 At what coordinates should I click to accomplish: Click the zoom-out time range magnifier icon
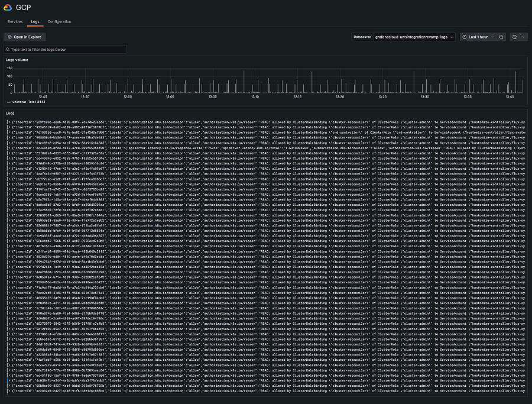pos(501,37)
